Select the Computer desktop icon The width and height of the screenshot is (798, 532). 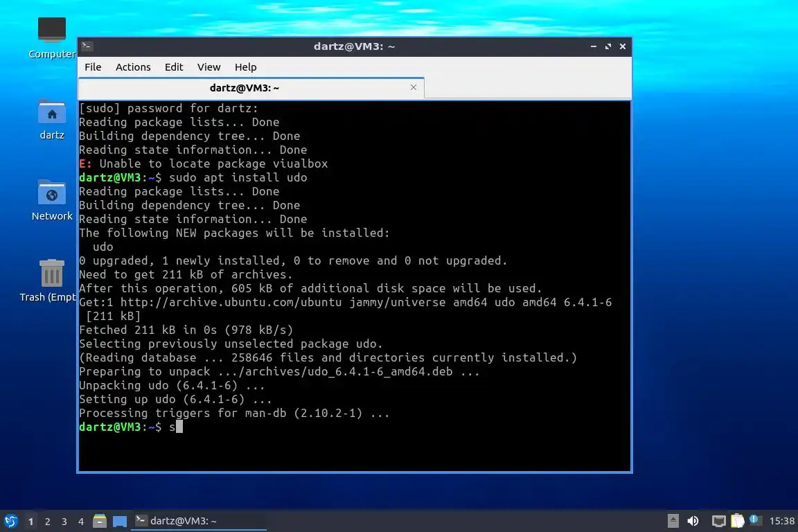click(x=52, y=38)
